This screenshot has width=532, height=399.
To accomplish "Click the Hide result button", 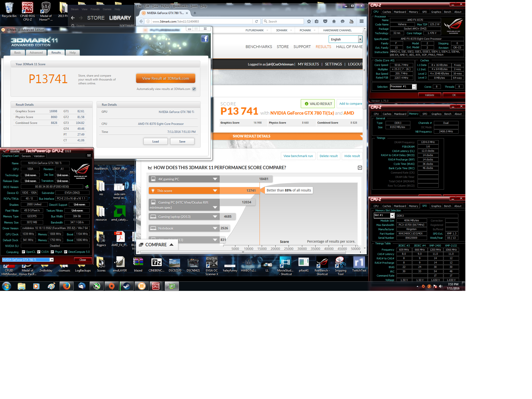I will pyautogui.click(x=352, y=156).
